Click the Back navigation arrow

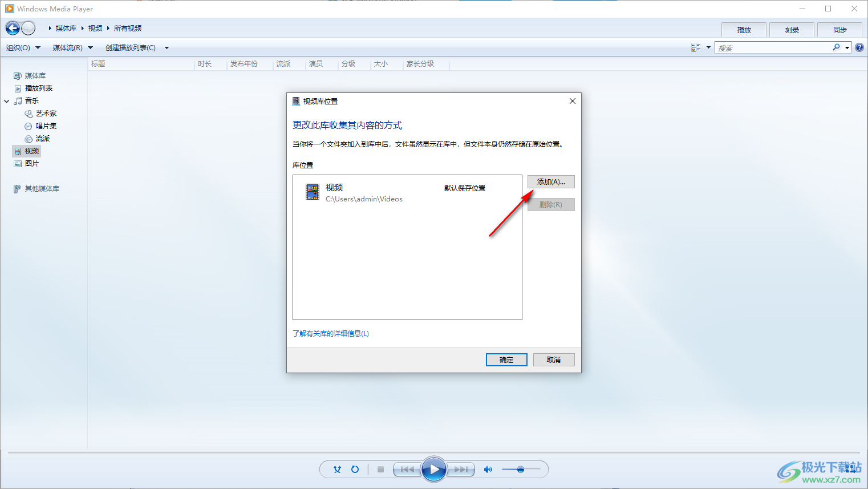coord(13,28)
